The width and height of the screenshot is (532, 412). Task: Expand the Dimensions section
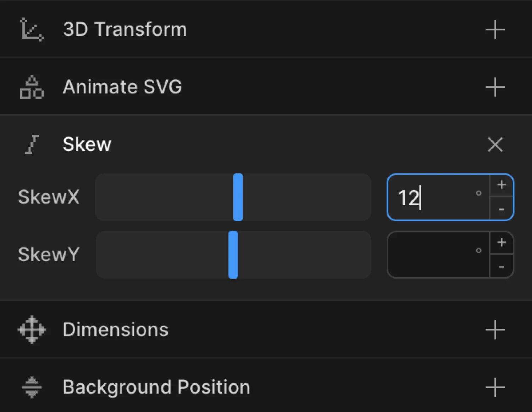(495, 330)
